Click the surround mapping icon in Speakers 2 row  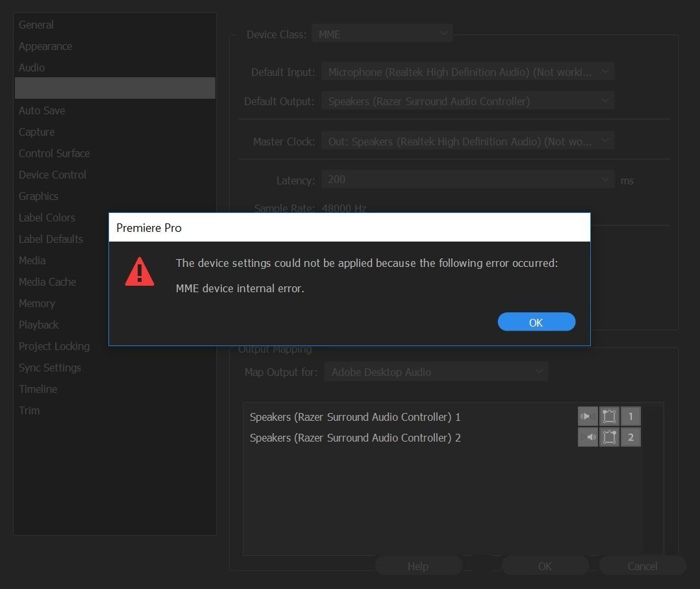(x=609, y=437)
